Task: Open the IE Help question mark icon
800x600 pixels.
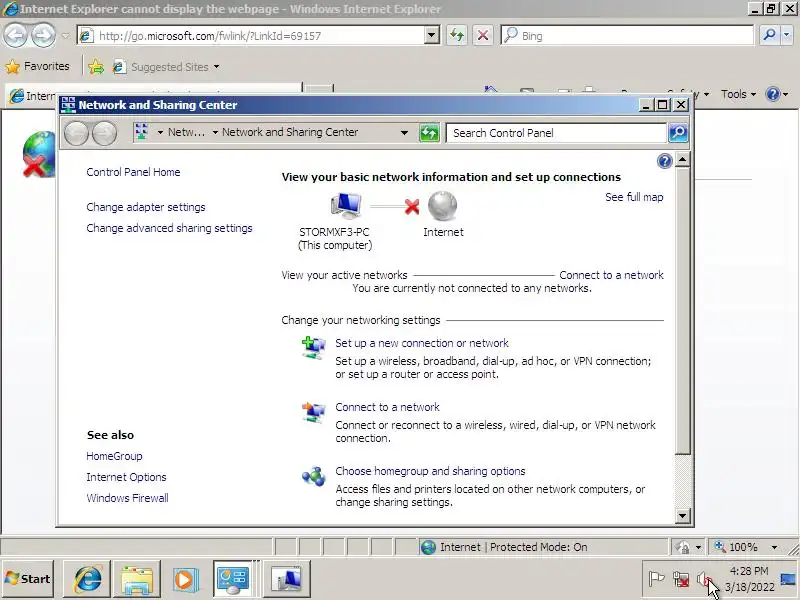Action: coord(772,94)
